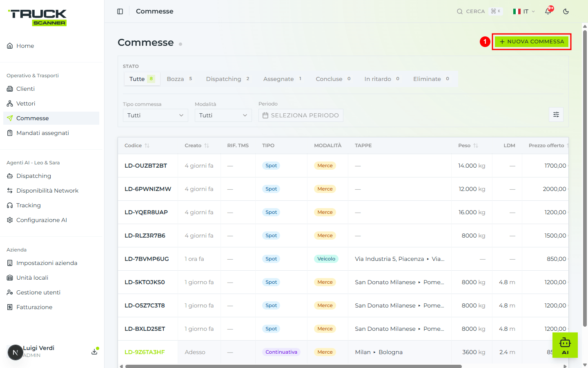Open order LD-YQER8UAP
Viewport: 588px width, 368px height.
coord(146,212)
